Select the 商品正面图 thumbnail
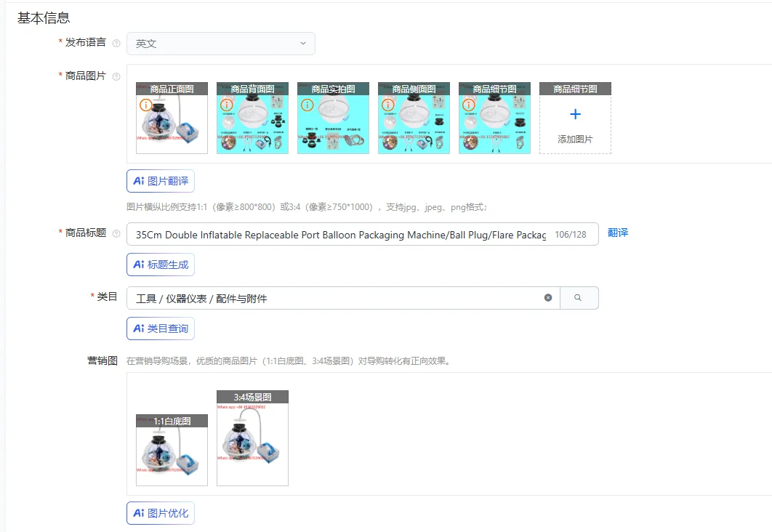Viewport: 772px width, 532px height. pos(172,118)
